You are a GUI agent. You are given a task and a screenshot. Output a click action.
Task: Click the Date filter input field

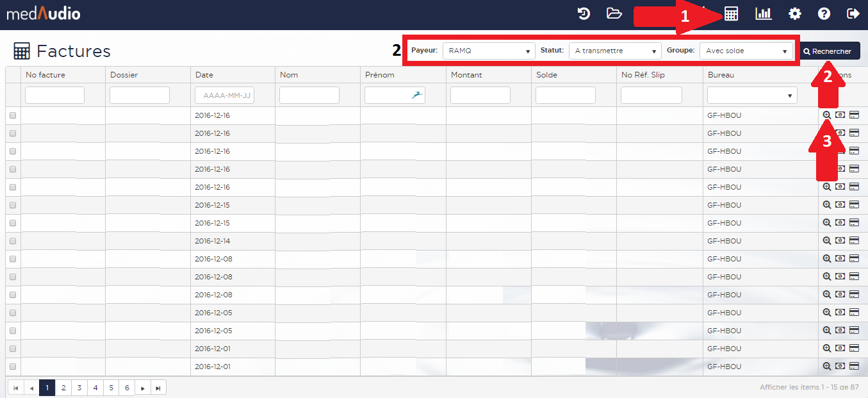[224, 95]
